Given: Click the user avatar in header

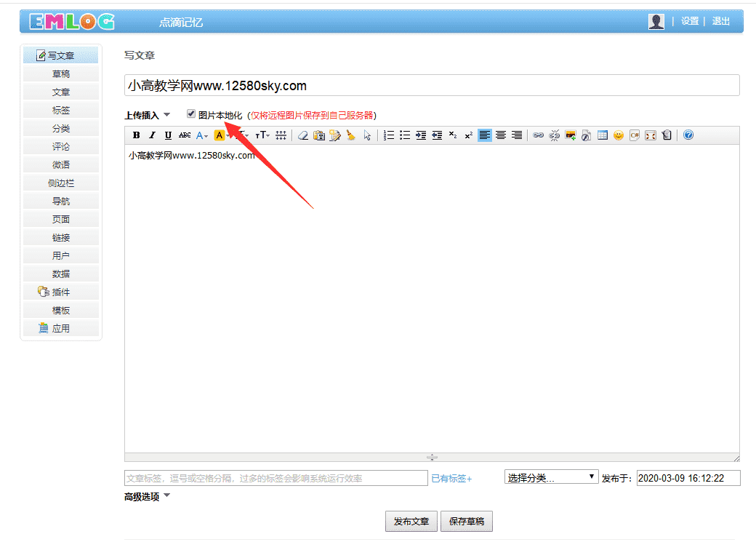Looking at the screenshot, I should click(x=656, y=21).
